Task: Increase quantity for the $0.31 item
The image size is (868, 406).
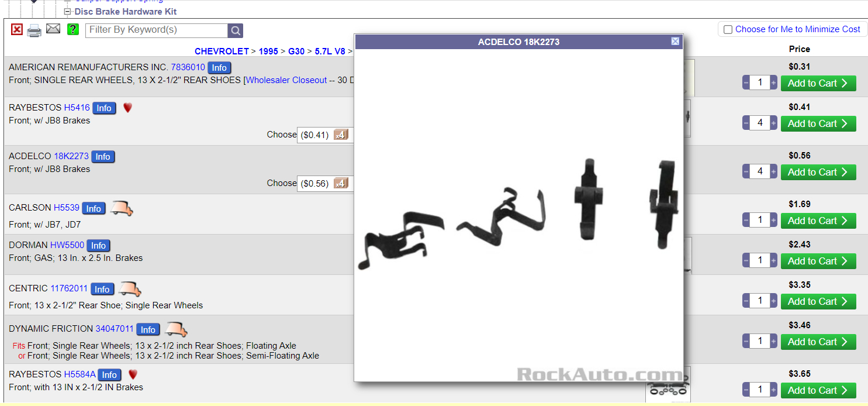Action: point(773,83)
